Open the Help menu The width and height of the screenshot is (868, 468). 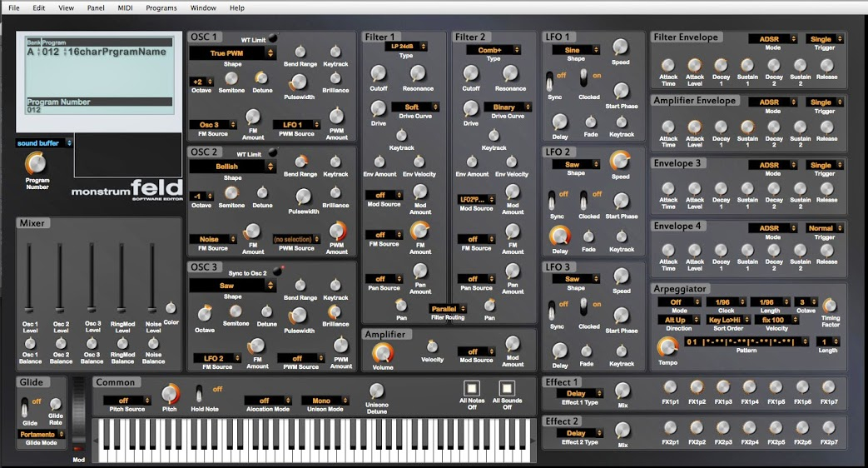click(x=237, y=7)
